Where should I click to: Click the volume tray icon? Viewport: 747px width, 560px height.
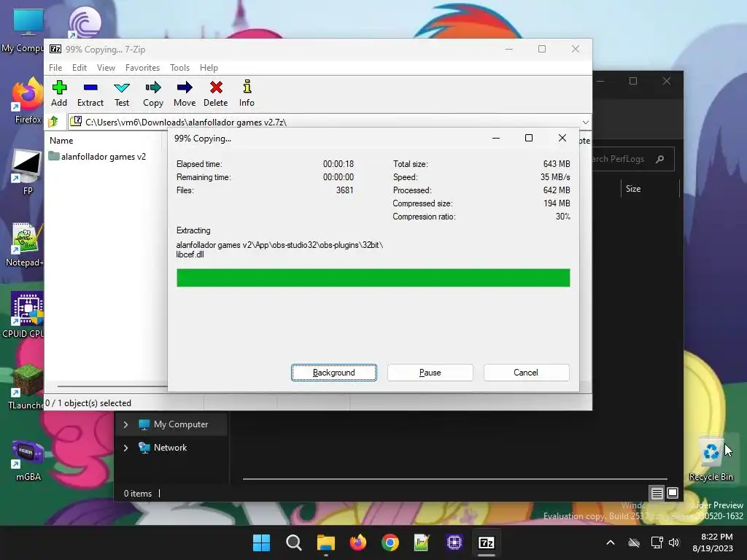[673, 542]
